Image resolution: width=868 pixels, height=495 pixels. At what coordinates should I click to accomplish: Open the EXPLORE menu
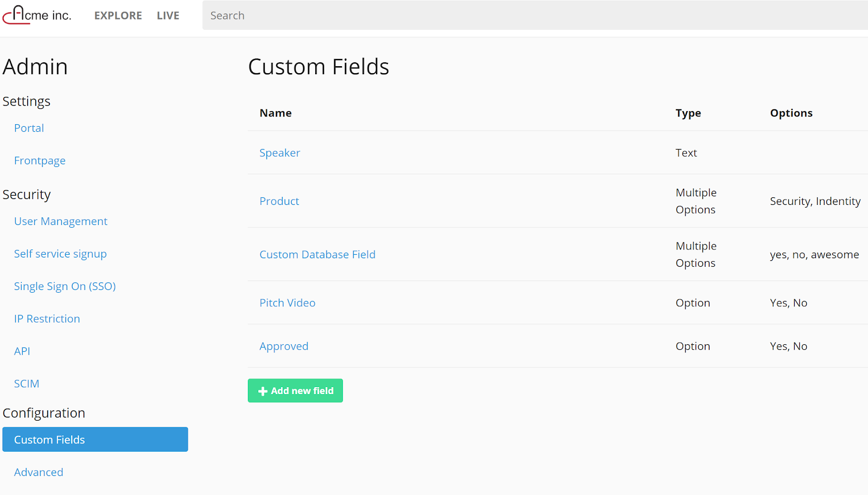(x=118, y=16)
